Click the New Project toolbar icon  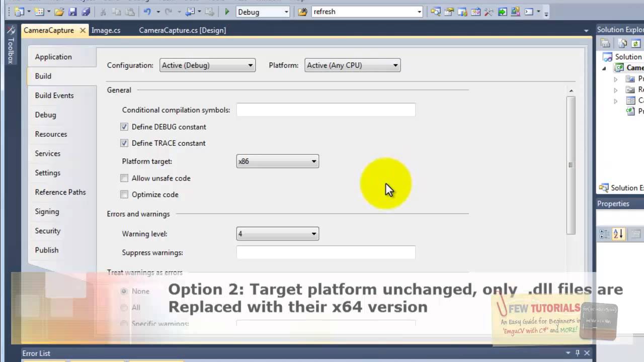(19, 12)
